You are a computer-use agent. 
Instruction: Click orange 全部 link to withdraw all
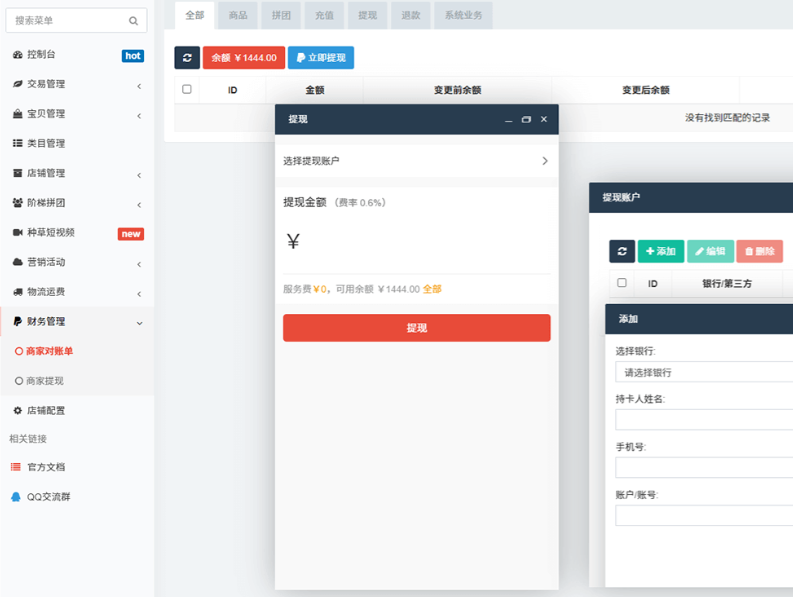432,289
